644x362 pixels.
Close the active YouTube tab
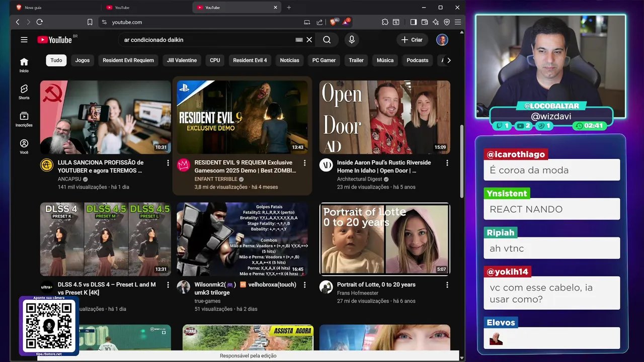[x=276, y=8]
